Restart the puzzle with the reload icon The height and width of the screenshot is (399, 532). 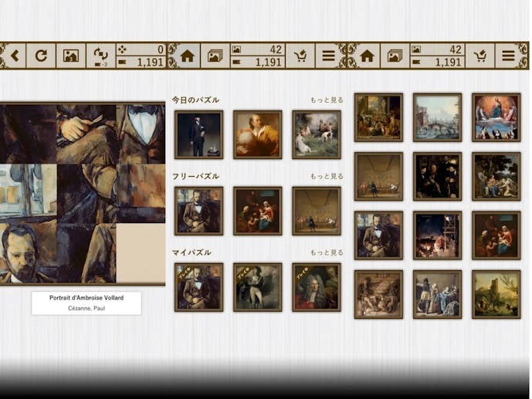tap(41, 56)
